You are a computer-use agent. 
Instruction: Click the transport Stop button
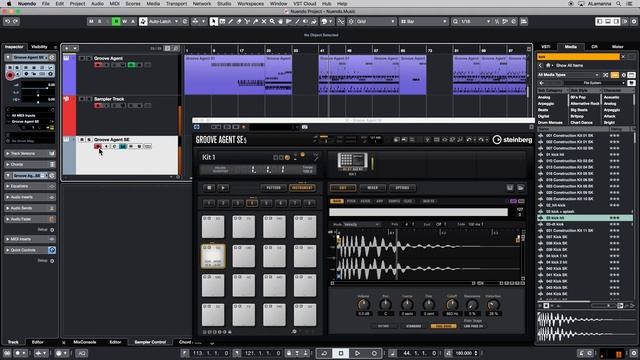(x=341, y=353)
